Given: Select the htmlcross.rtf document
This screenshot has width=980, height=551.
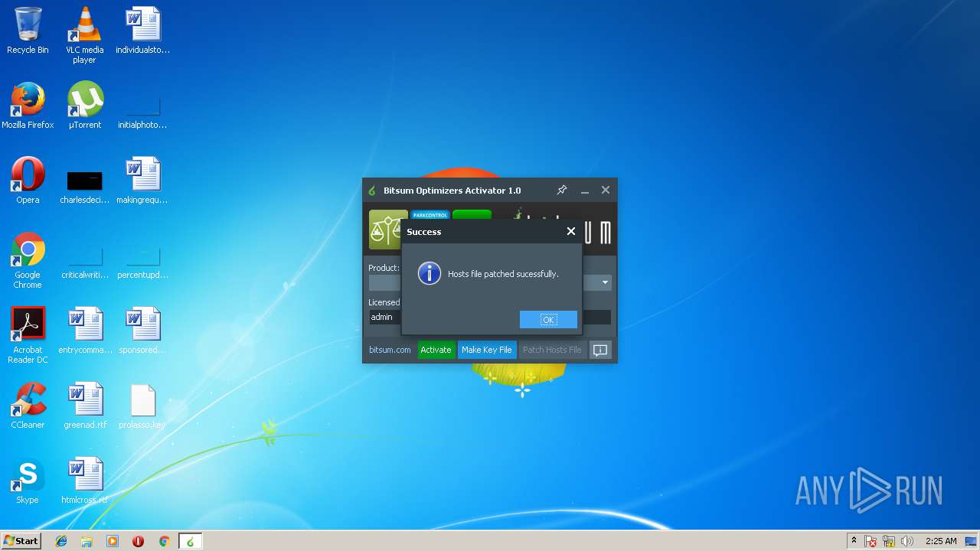Looking at the screenshot, I should click(85, 481).
